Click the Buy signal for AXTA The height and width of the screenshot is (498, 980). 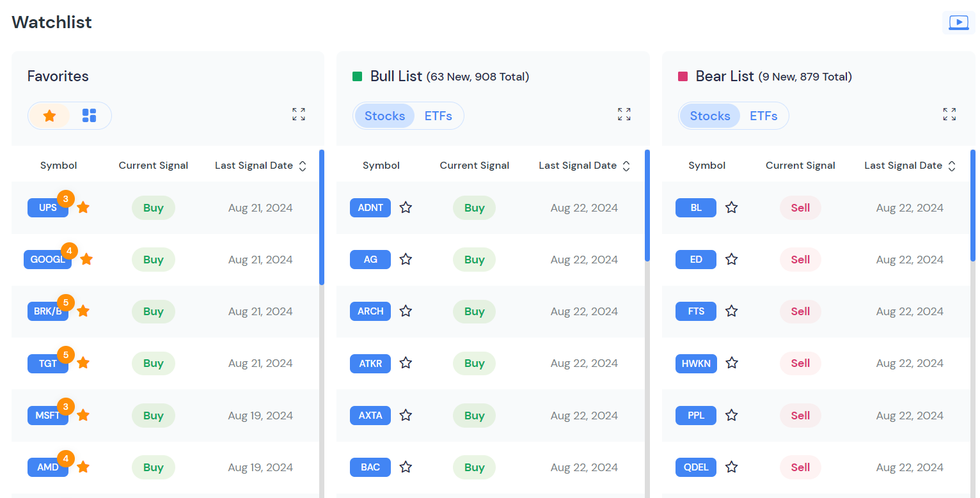coord(474,416)
